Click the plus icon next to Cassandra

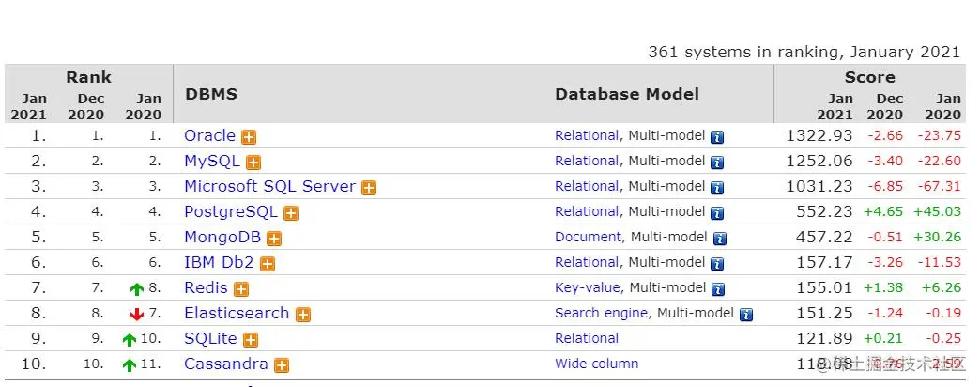coord(282,365)
